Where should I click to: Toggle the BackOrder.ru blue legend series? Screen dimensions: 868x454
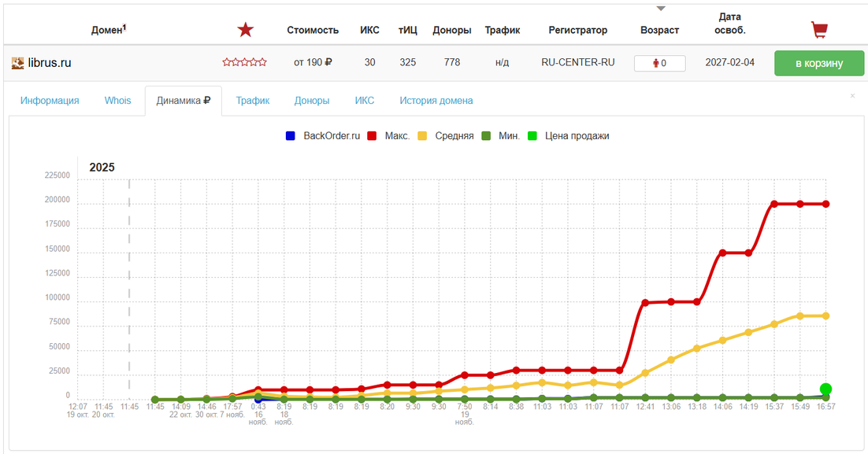[x=290, y=136]
